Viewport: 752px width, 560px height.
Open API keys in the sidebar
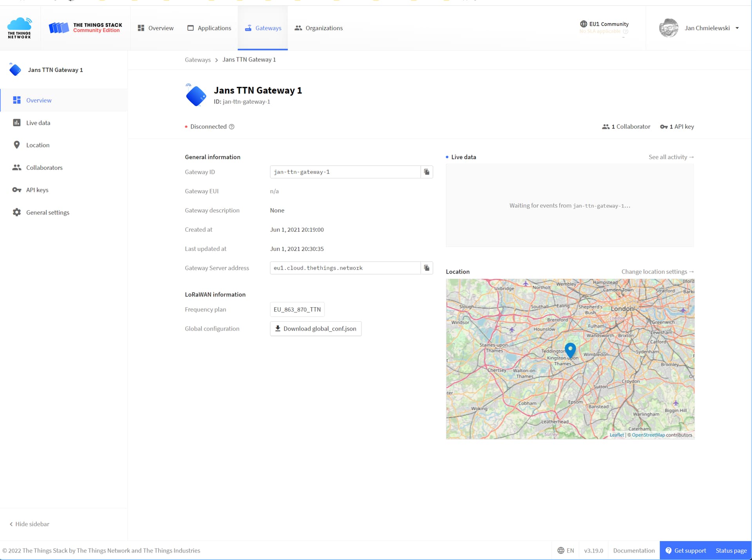[x=64, y=190]
